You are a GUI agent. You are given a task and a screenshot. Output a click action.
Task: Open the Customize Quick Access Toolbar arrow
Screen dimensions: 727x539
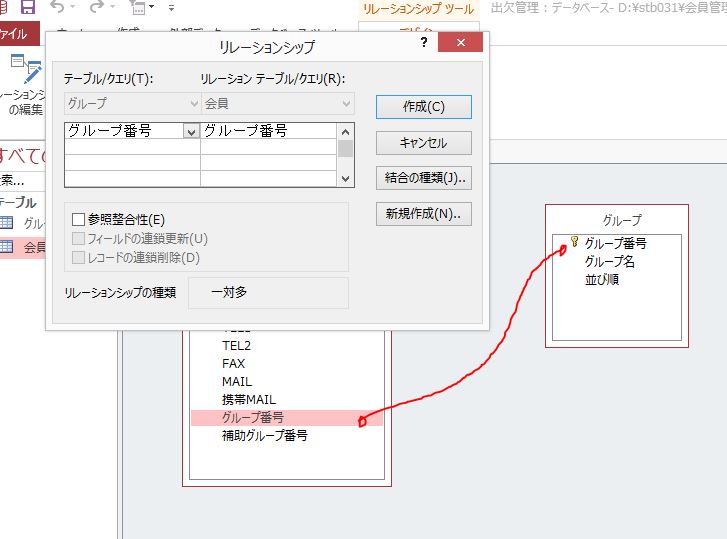172,7
